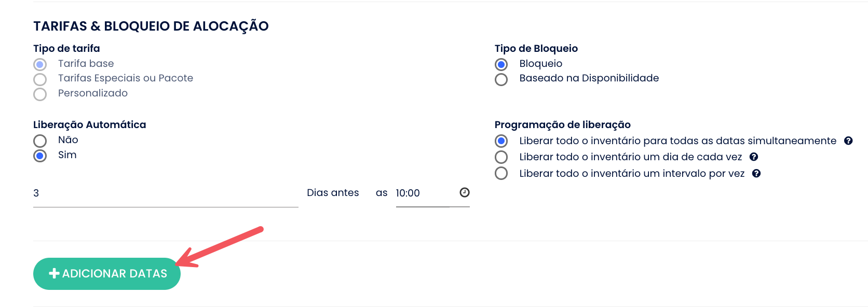Image resolution: width=868 pixels, height=307 pixels.
Task: Click the Liberar um dia de cada vez label
Action: click(630, 157)
